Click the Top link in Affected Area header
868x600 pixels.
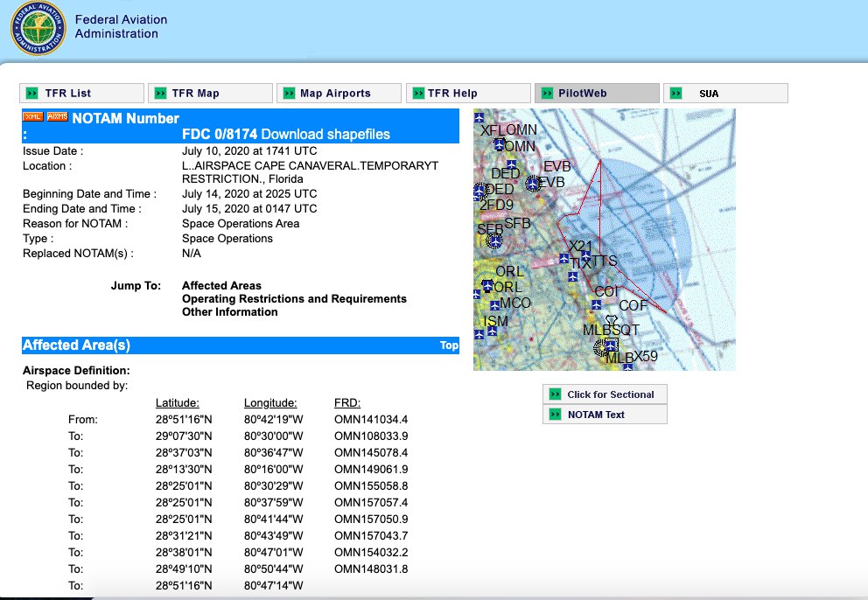click(449, 345)
